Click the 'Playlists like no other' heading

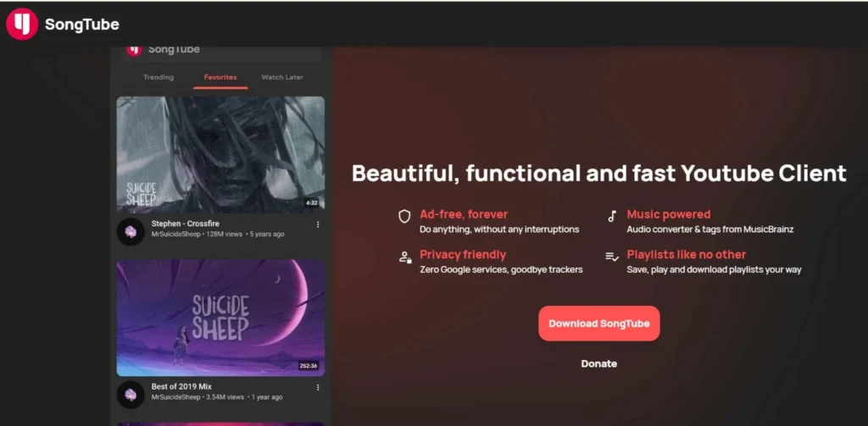[x=687, y=254]
